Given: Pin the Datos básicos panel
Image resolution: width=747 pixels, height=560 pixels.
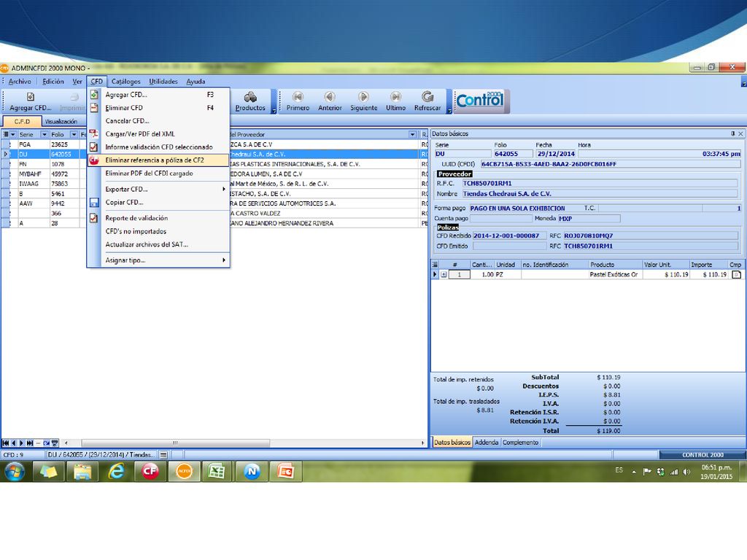Looking at the screenshot, I should (732, 134).
